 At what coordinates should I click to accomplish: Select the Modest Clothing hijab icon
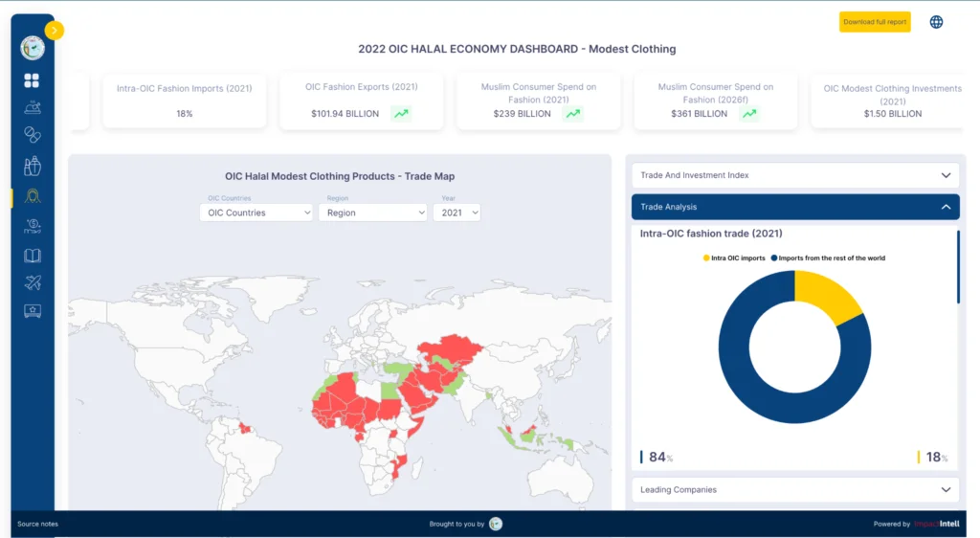click(x=33, y=196)
